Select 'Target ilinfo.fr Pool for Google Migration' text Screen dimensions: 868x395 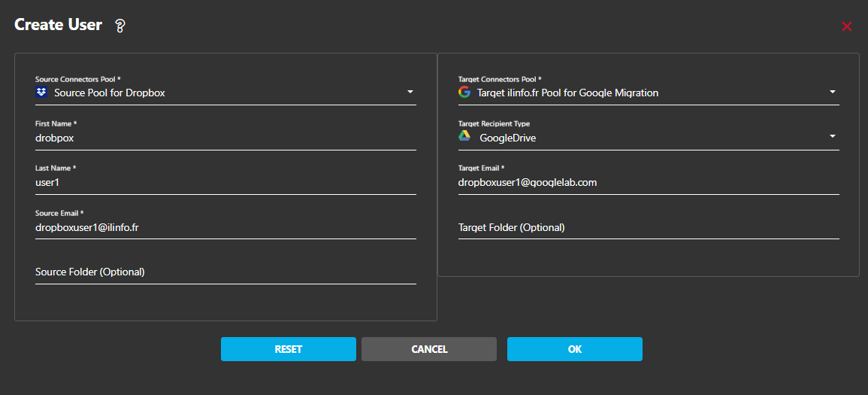tap(568, 93)
